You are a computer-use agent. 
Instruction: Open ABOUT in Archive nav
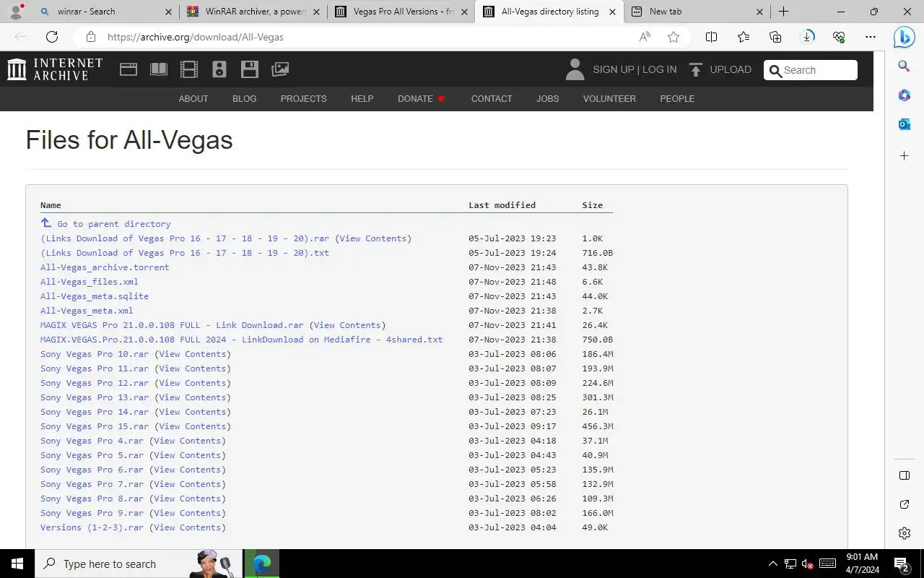point(193,99)
